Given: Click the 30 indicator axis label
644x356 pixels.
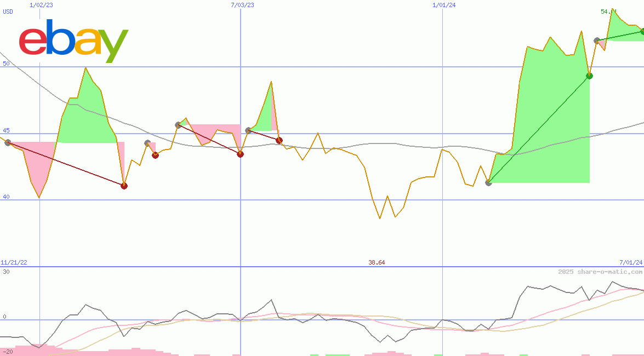Looking at the screenshot, I should [x=5, y=272].
